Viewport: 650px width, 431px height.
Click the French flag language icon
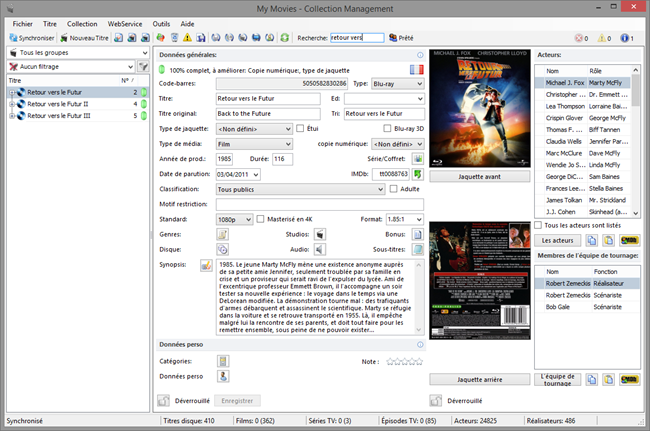click(x=417, y=70)
